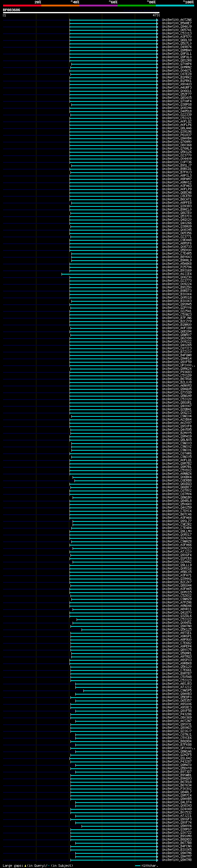The height and width of the screenshot is (868, 197).
Task: Click hit label UniRef100_O65357
Action: point(176,700)
